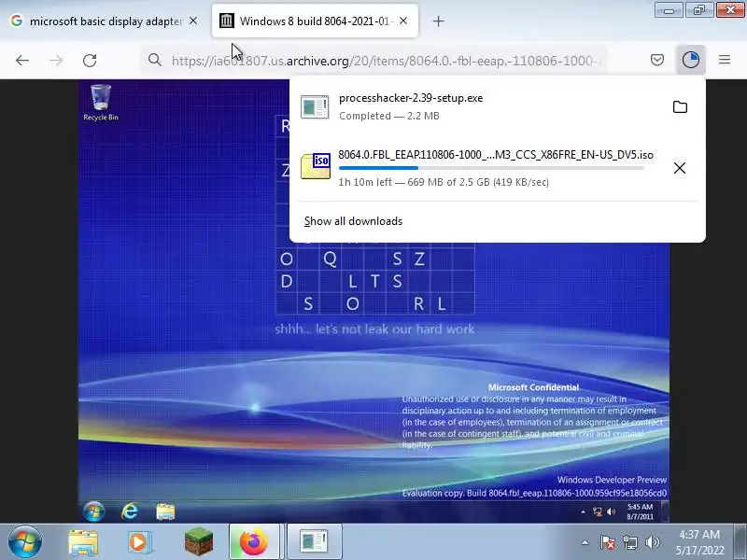Image resolution: width=747 pixels, height=560 pixels.
Task: Select the Windows 8 build 8064 tab
Action: click(x=315, y=21)
